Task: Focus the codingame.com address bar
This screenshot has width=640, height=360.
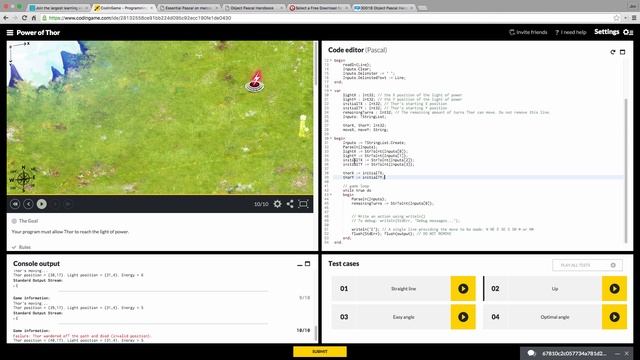Action: (327, 18)
